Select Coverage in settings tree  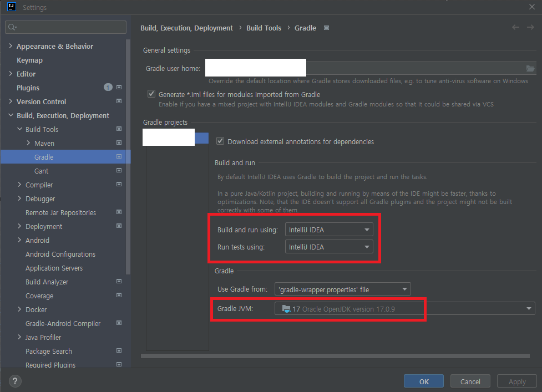click(x=39, y=296)
